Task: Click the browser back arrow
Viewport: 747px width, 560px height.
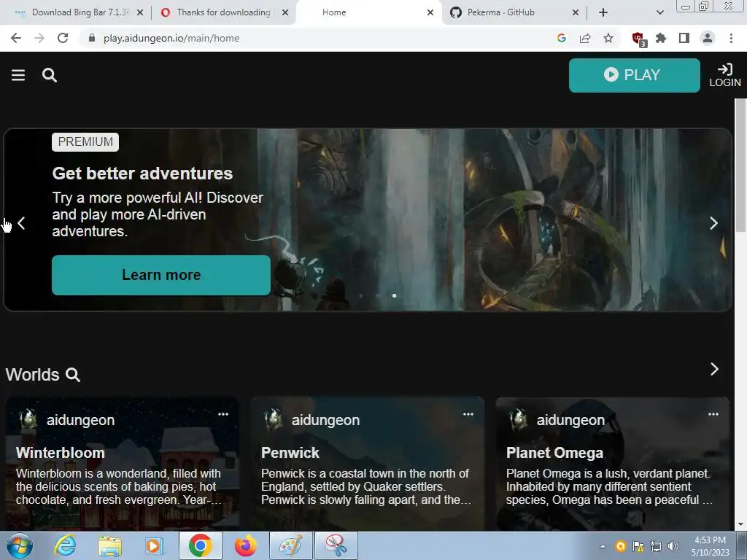Action: 16,38
